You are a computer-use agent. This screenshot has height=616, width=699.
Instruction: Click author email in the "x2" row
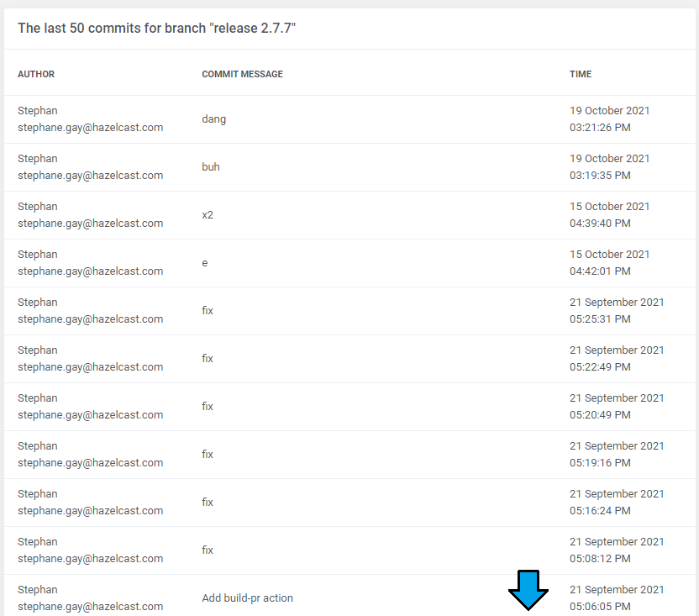click(x=91, y=224)
